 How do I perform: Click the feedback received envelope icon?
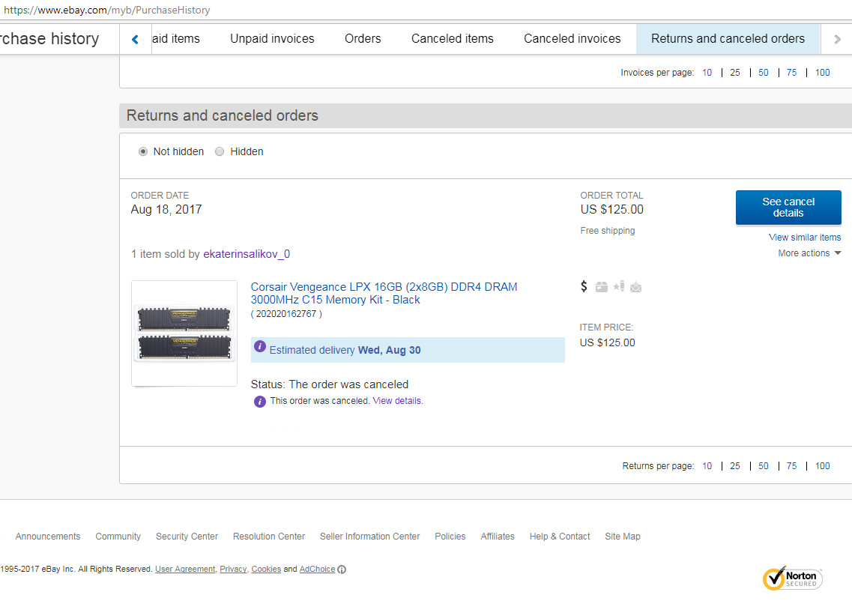coord(635,287)
